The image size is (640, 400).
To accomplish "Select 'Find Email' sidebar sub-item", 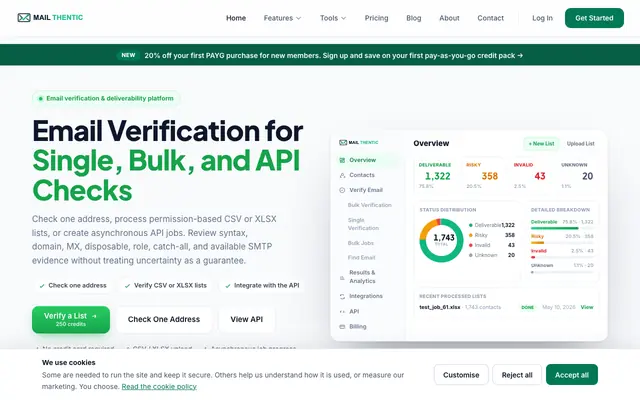I will [x=361, y=258].
